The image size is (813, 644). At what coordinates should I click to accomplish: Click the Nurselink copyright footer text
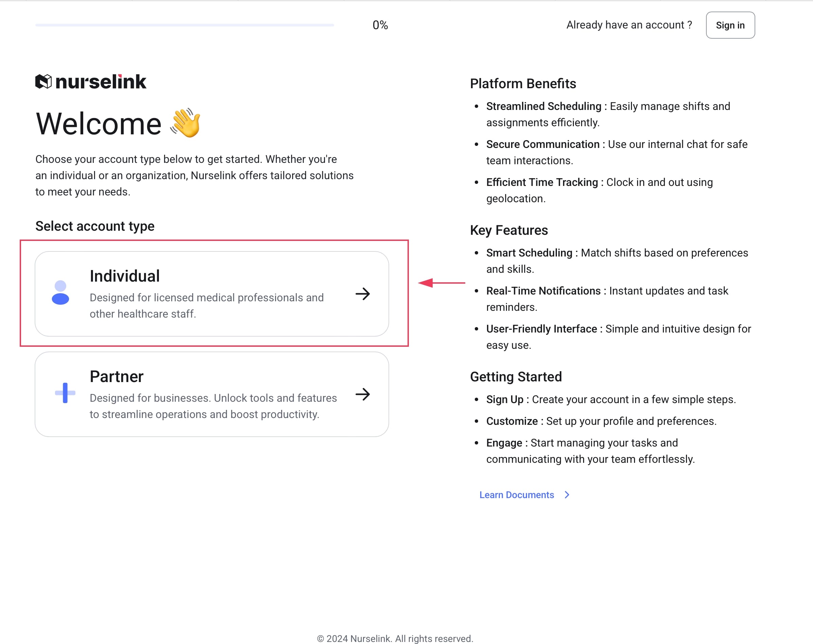tap(395, 639)
